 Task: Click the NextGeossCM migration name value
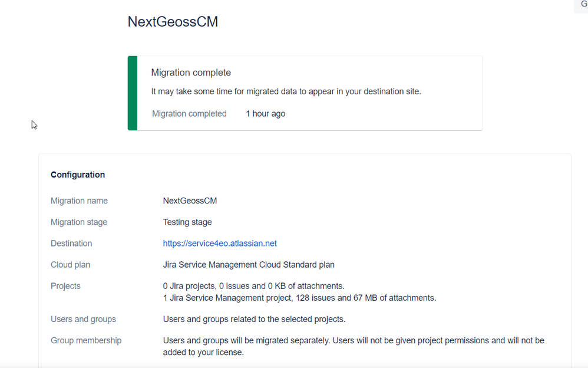click(190, 201)
